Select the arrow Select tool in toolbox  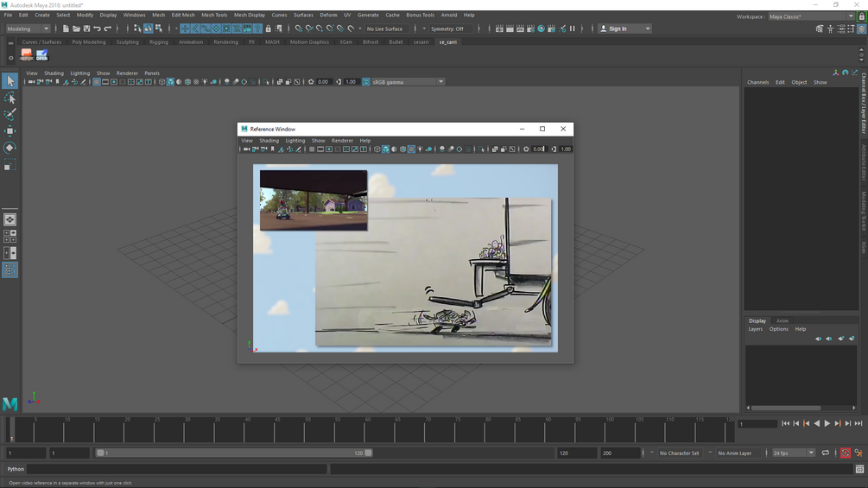(x=10, y=81)
